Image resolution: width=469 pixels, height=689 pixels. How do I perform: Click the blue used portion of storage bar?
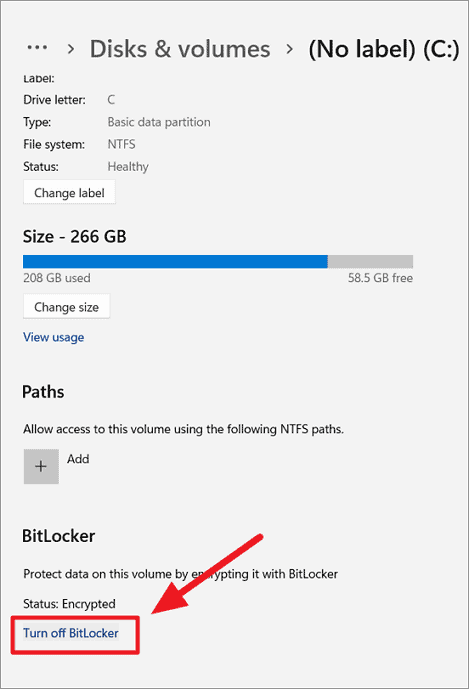coord(175,261)
